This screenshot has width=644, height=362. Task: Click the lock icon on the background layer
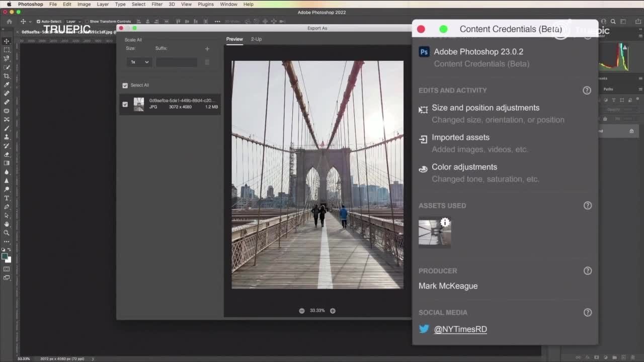point(631,131)
